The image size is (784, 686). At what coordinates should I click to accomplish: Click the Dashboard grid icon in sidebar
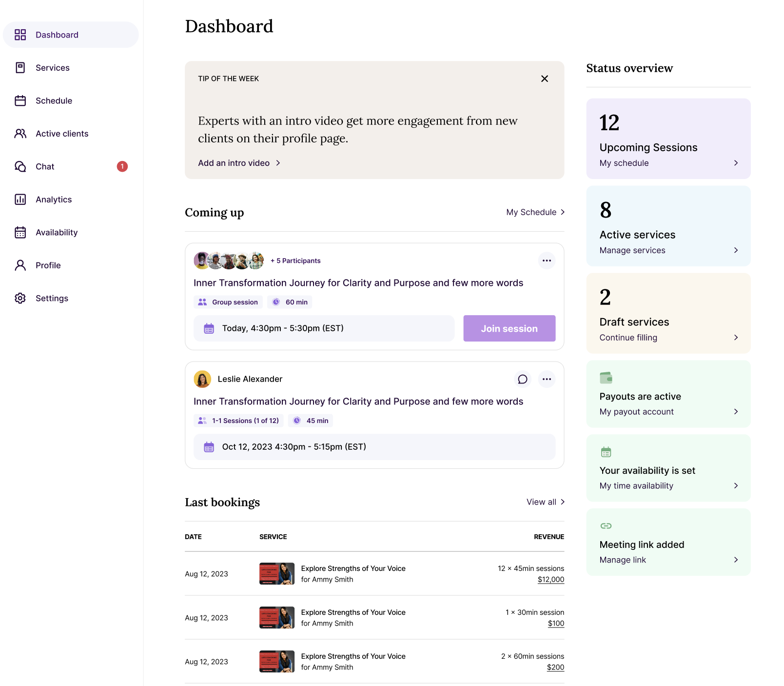[20, 35]
